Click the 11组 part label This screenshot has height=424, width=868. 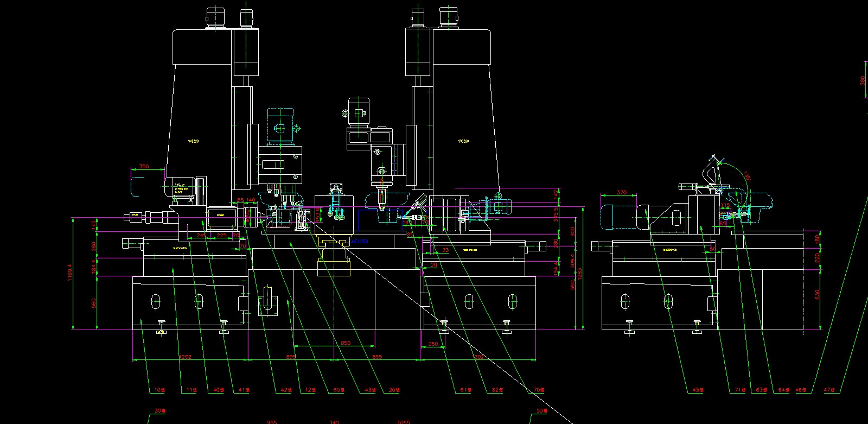pos(191,390)
